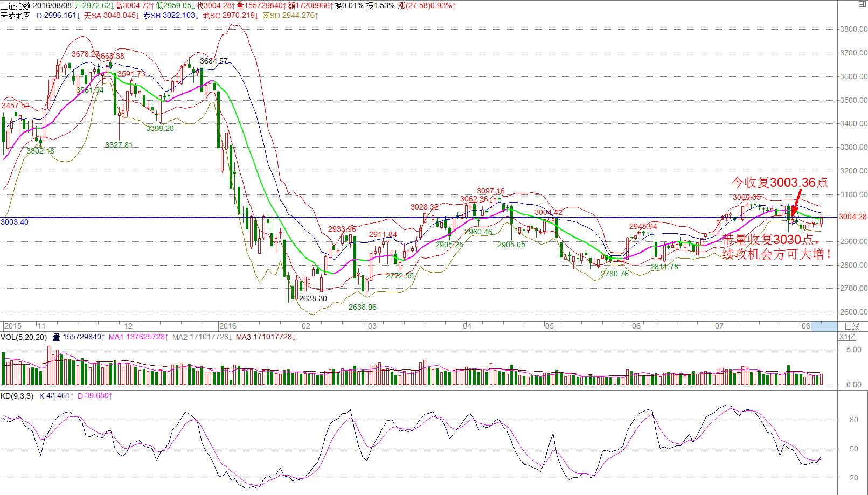Click the 2945.94 price label
This screenshot has width=868, height=495.
click(x=643, y=226)
